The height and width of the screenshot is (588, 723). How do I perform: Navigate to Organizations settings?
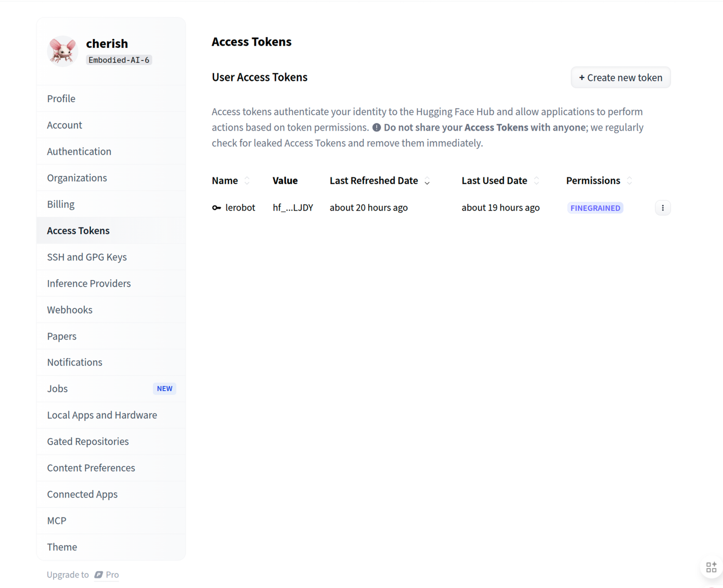(111, 178)
